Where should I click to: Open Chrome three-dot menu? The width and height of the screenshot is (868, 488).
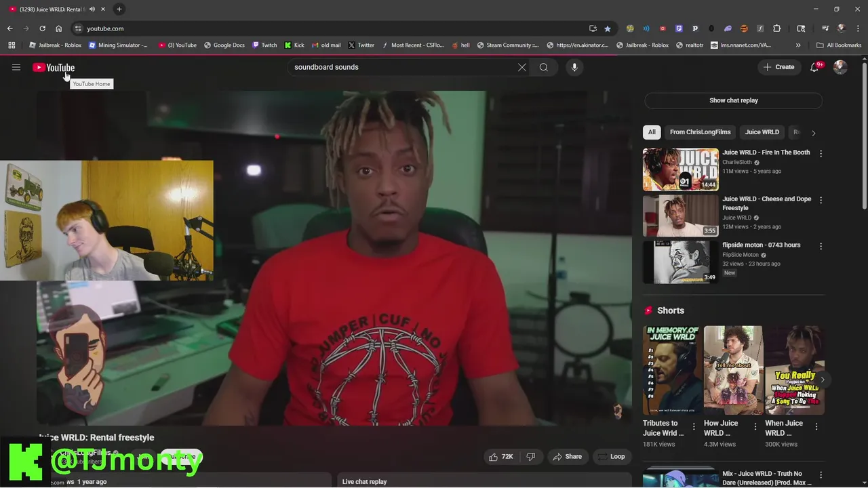(858, 28)
